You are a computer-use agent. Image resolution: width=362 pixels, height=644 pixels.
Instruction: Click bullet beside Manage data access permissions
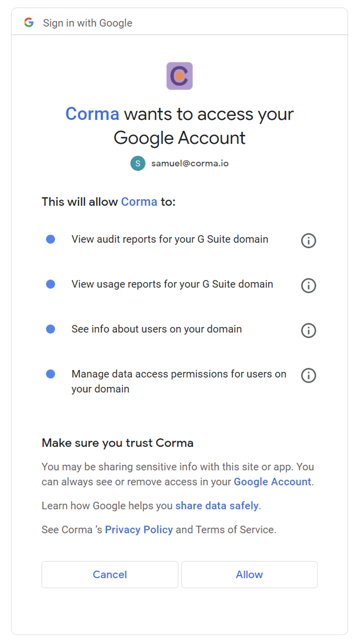[x=50, y=374]
